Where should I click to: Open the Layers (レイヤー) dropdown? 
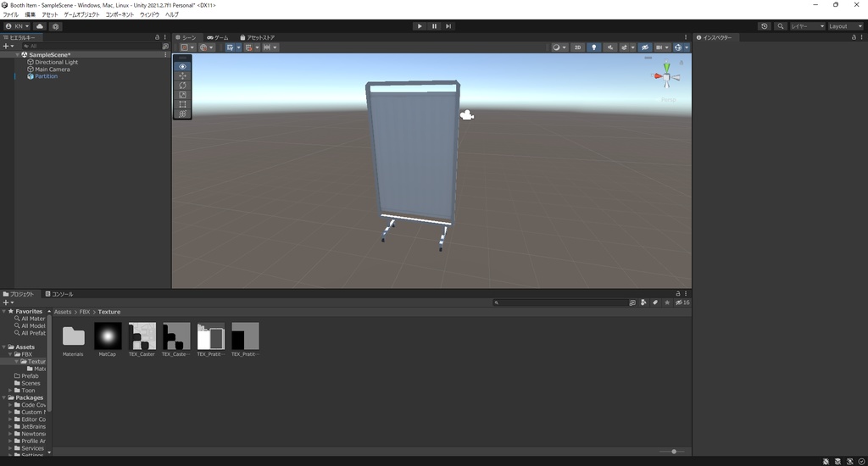807,26
